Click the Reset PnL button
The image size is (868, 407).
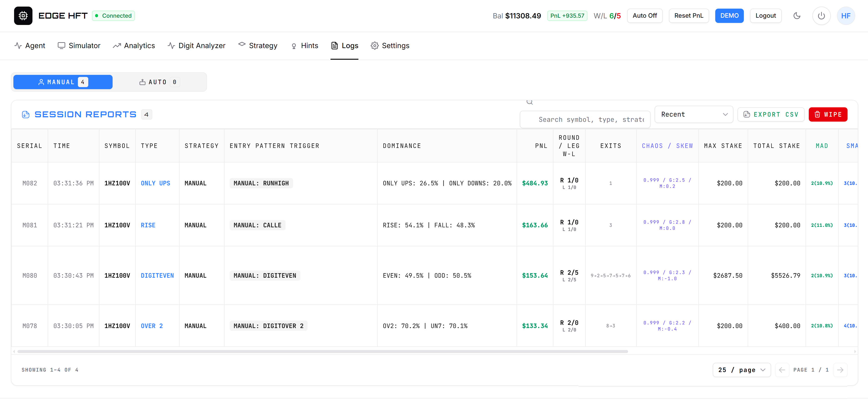[689, 16]
